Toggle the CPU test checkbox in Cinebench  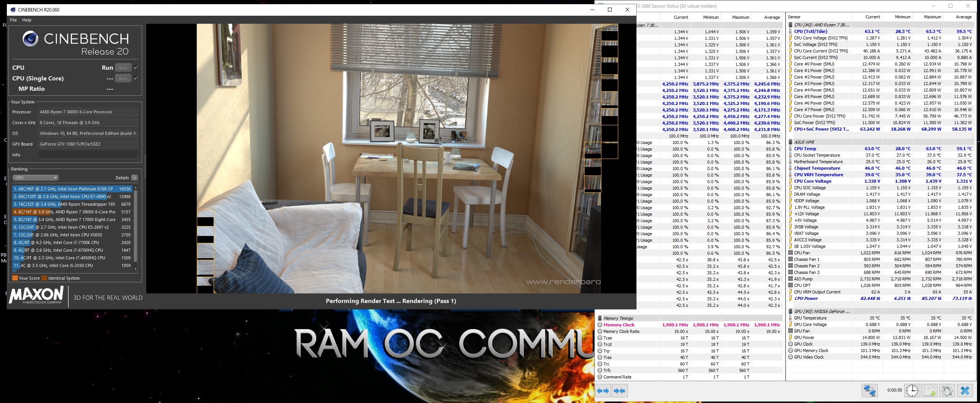136,67
